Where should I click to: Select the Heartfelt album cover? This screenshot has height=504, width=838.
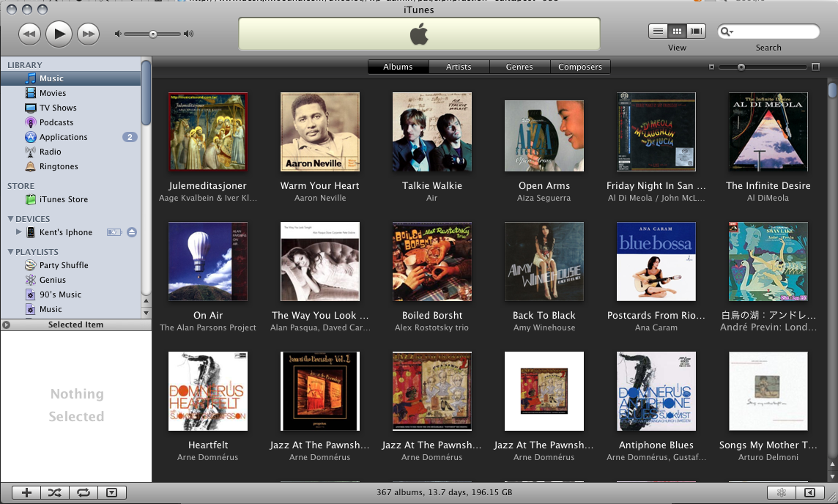coord(208,391)
